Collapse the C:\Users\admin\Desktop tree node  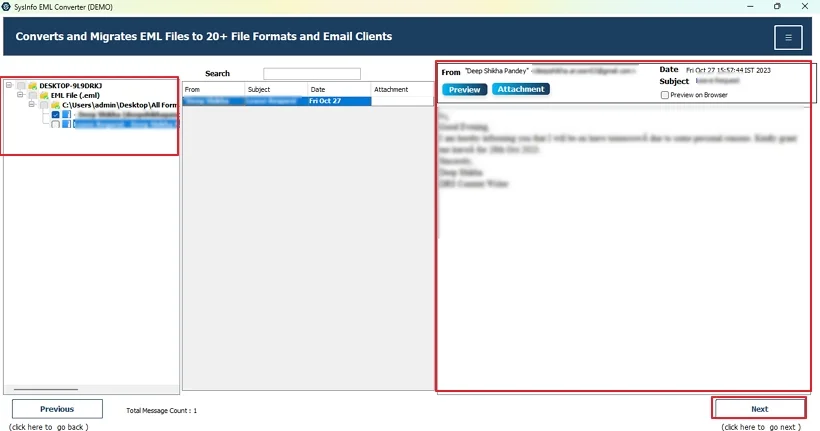[32, 104]
